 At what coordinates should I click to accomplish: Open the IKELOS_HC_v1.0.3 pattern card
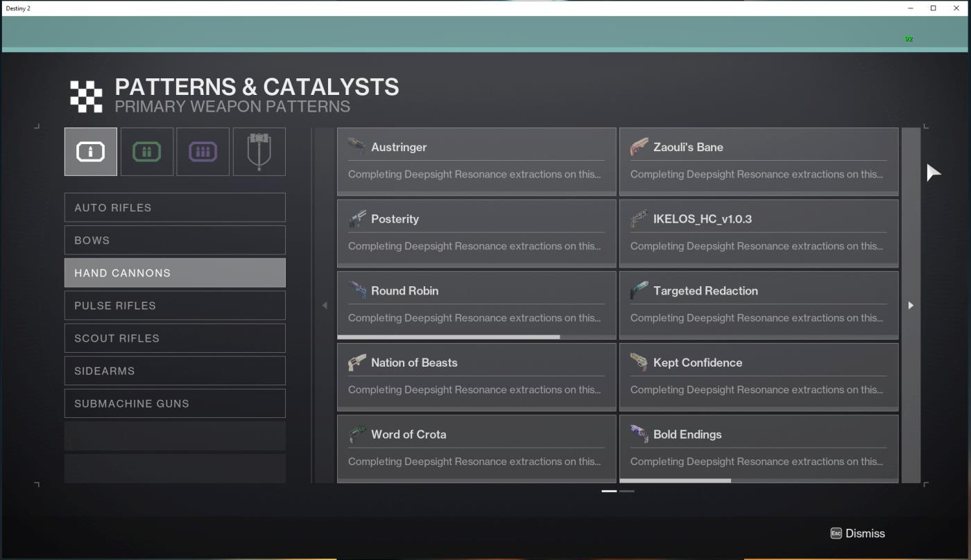coord(759,234)
